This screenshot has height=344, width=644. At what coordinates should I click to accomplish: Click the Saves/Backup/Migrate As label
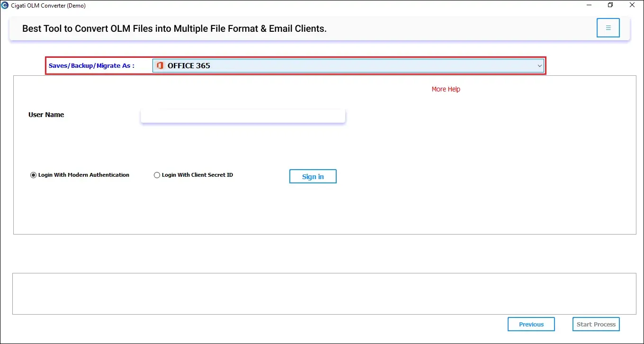click(91, 65)
